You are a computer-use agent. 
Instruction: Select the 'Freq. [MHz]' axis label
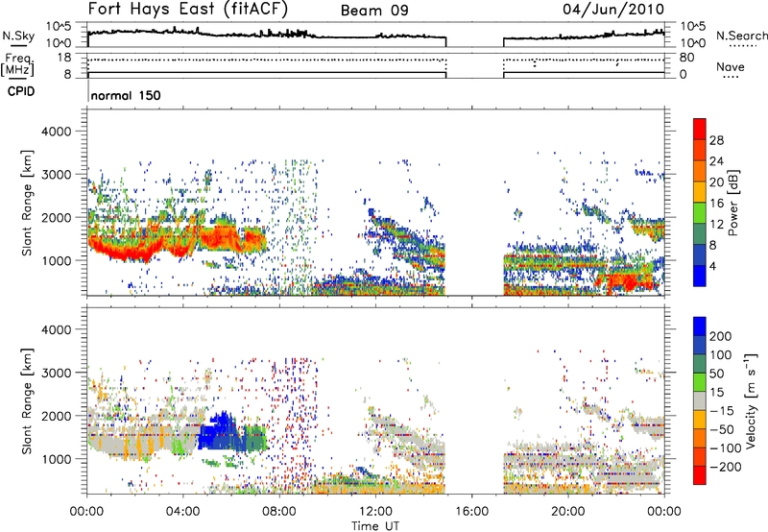click(18, 65)
